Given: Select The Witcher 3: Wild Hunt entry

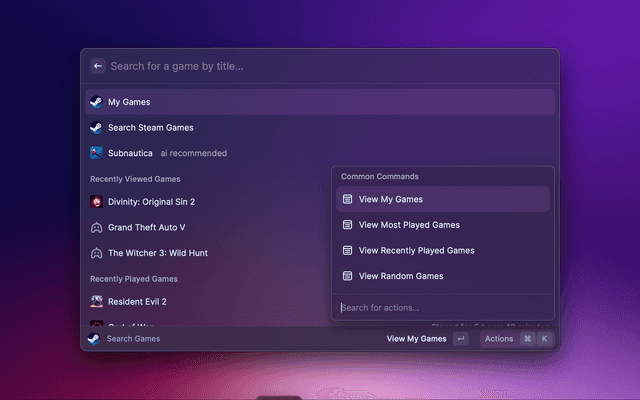Looking at the screenshot, I should [157, 253].
